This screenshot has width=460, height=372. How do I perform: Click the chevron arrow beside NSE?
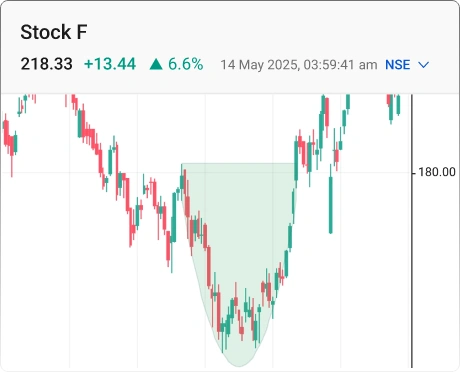[x=423, y=65]
